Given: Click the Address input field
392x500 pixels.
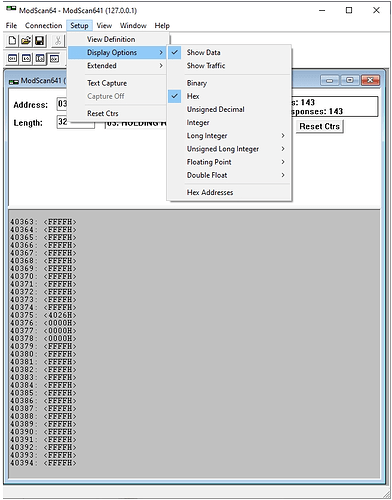Looking at the screenshot, I should (62, 104).
